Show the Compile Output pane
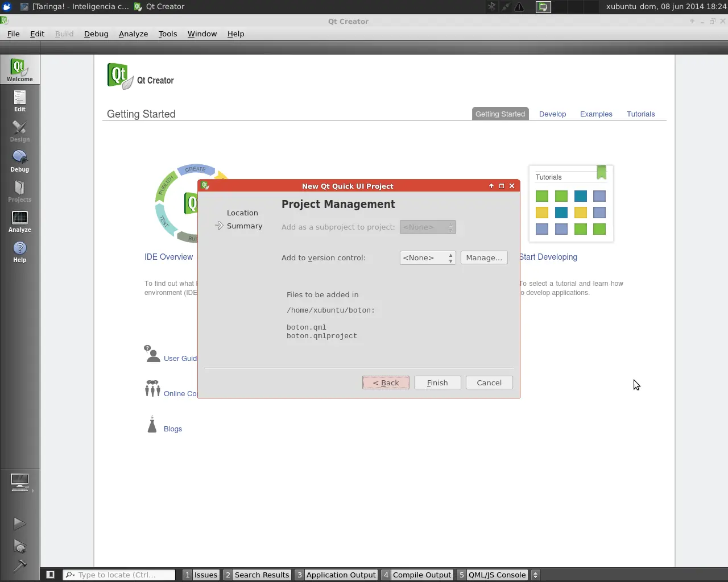Viewport: 728px width, 582px height. (417, 575)
